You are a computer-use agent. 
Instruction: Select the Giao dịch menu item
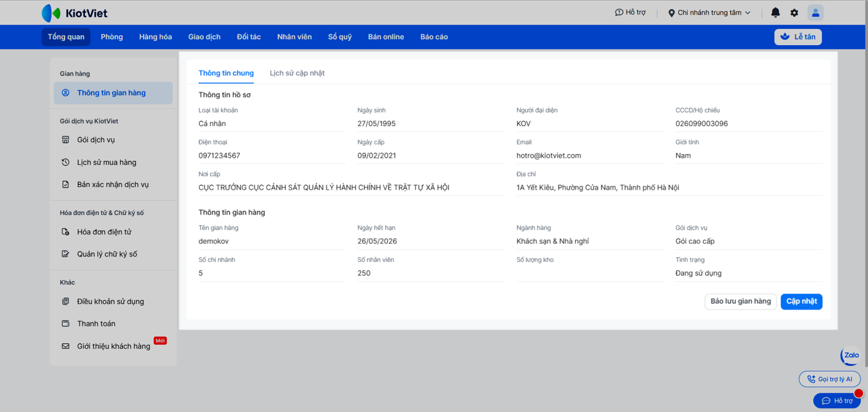coord(204,37)
